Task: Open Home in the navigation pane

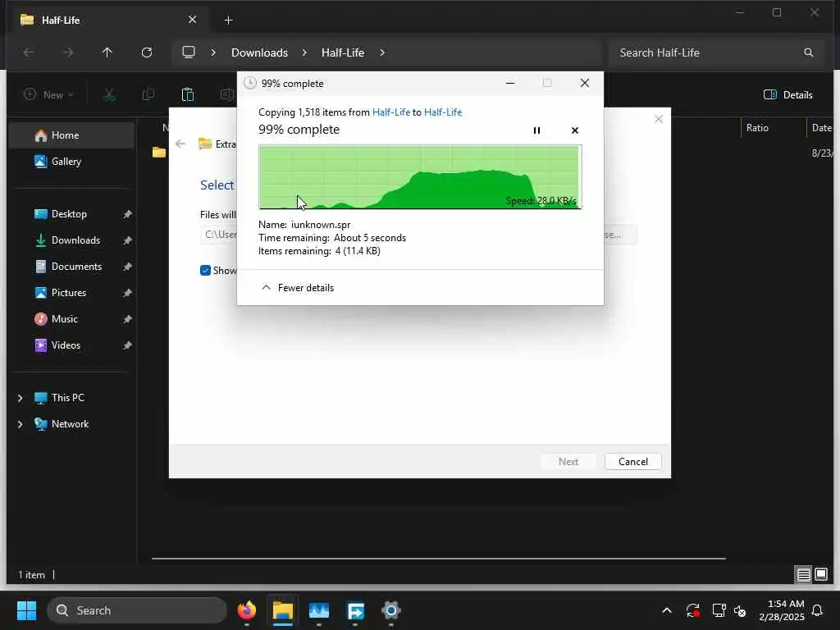Action: [71, 135]
